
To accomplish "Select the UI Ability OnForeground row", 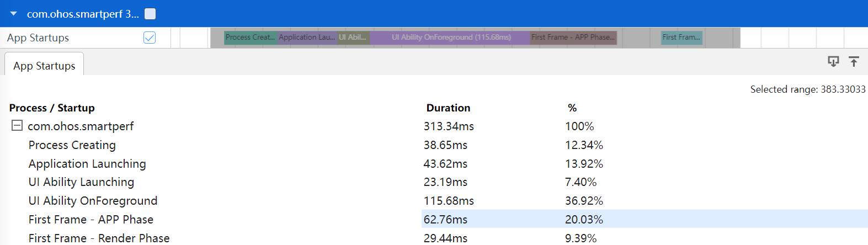I will [x=93, y=201].
